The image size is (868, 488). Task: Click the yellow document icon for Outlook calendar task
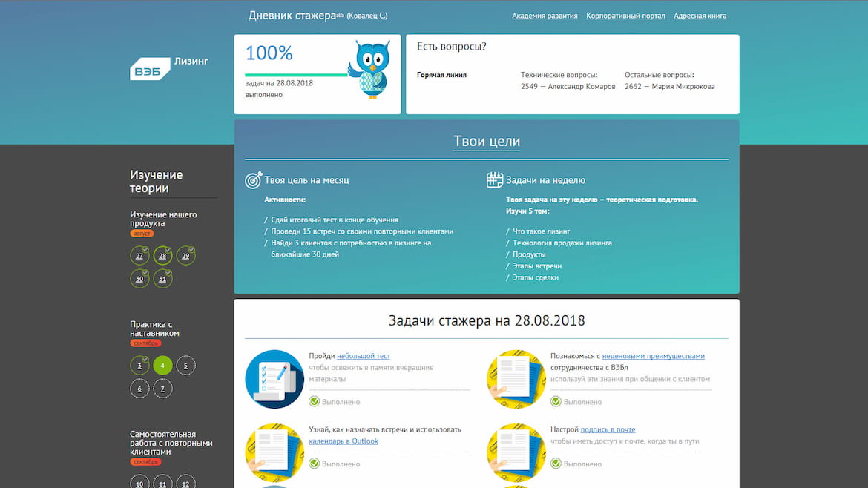tap(274, 452)
